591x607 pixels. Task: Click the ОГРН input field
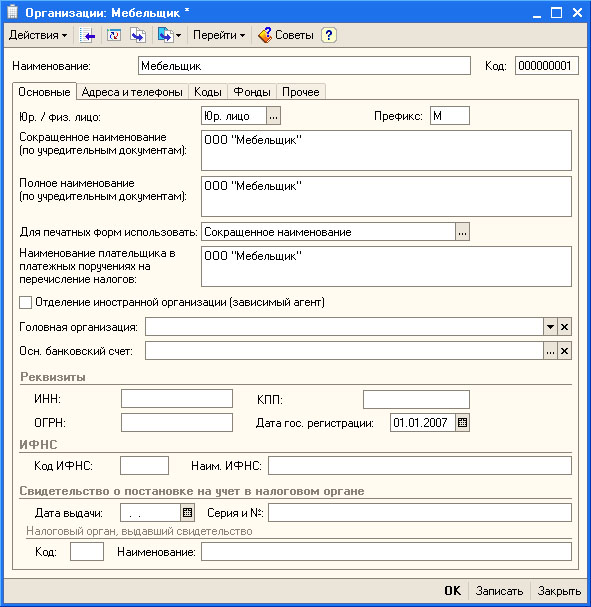pos(177,422)
